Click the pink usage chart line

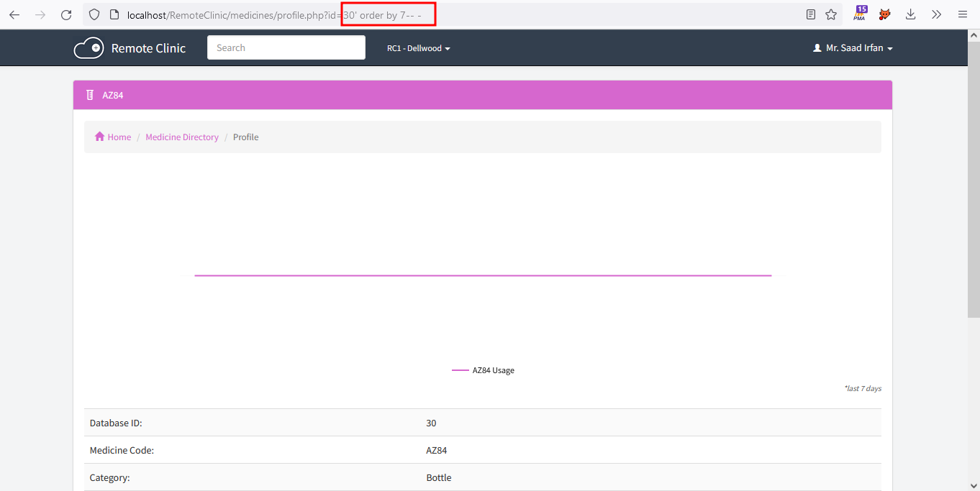click(483, 275)
